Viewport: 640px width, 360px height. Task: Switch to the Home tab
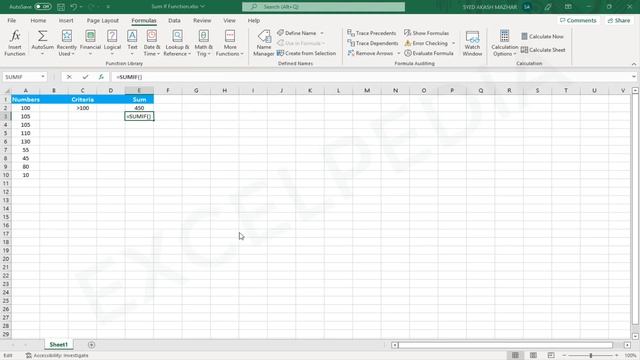pos(38,20)
